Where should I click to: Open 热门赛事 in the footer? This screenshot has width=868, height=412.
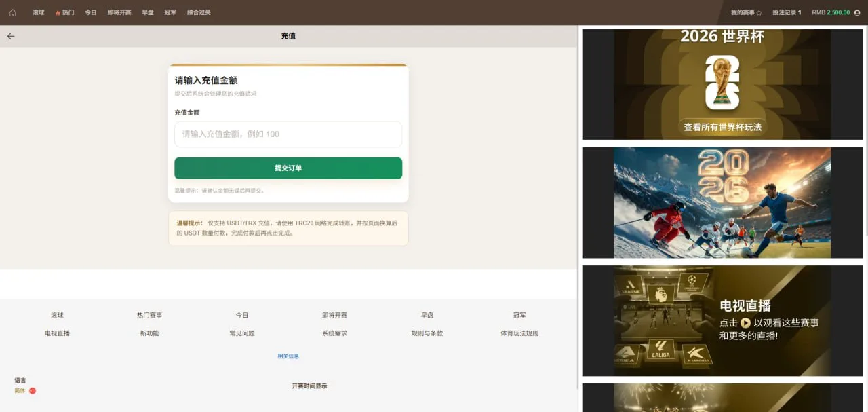(x=149, y=315)
